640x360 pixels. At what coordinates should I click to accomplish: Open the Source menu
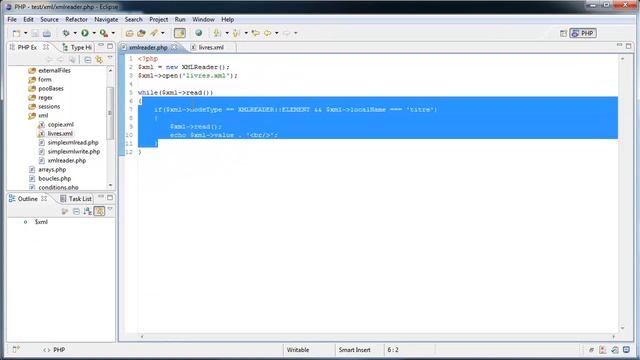49,20
